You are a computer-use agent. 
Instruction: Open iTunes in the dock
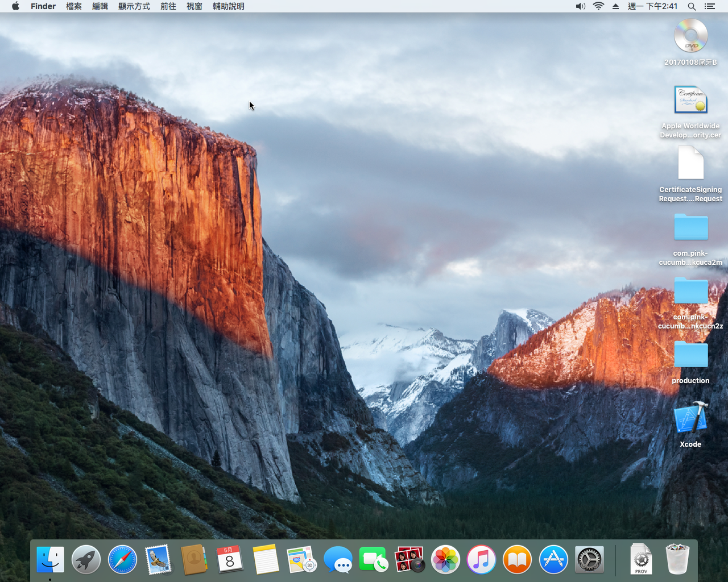pyautogui.click(x=481, y=560)
